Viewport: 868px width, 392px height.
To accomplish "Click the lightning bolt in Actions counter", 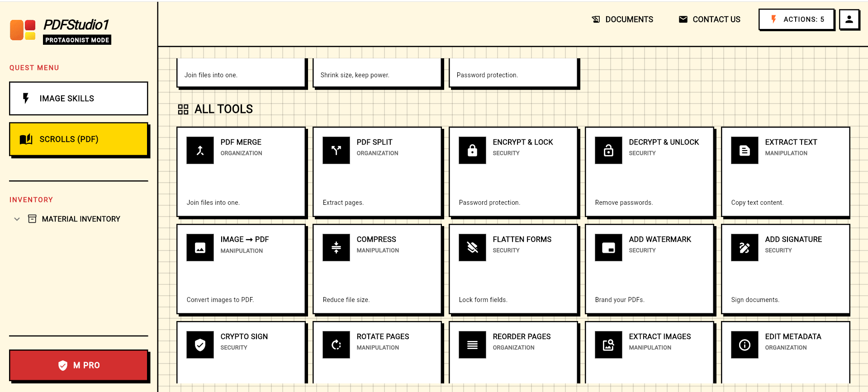I will [773, 19].
